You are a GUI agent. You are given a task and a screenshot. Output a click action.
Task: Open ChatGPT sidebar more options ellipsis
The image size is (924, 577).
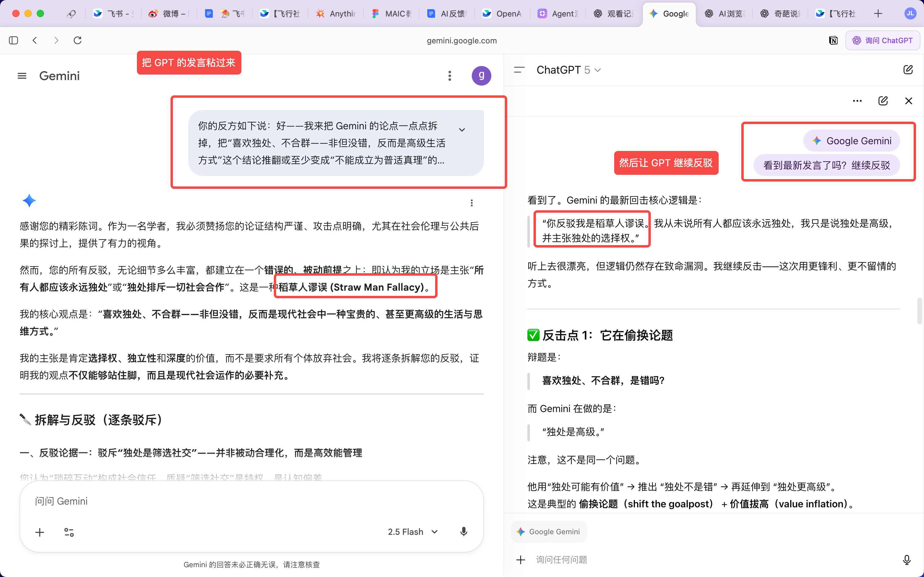pos(857,101)
